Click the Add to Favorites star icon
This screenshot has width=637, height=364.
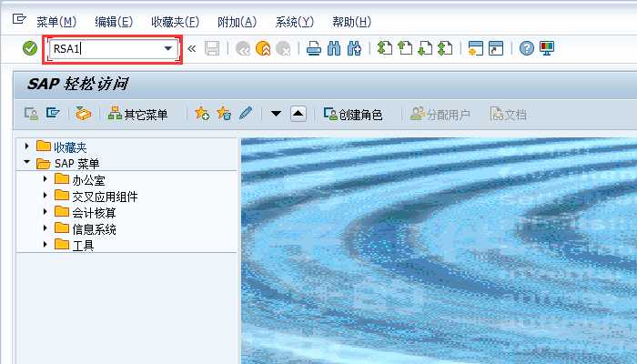pyautogui.click(x=202, y=114)
